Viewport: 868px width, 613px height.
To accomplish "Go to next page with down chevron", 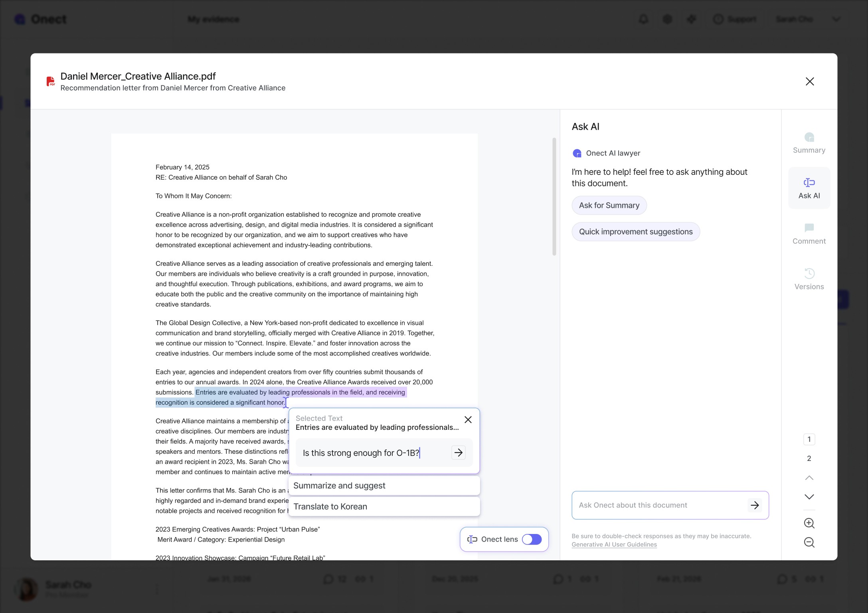I will click(809, 497).
